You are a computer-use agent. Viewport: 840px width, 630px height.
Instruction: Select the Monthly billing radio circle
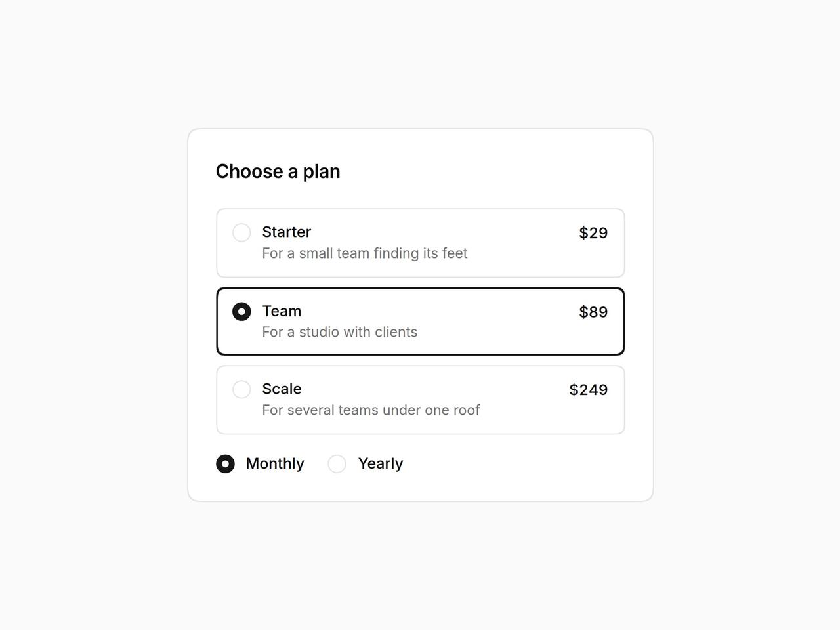(x=225, y=464)
